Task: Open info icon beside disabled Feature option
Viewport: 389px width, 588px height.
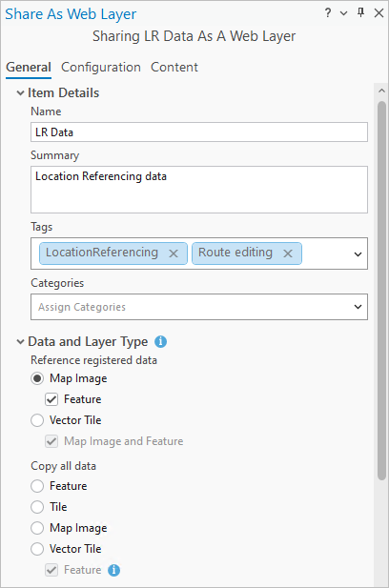Action: 114,570
